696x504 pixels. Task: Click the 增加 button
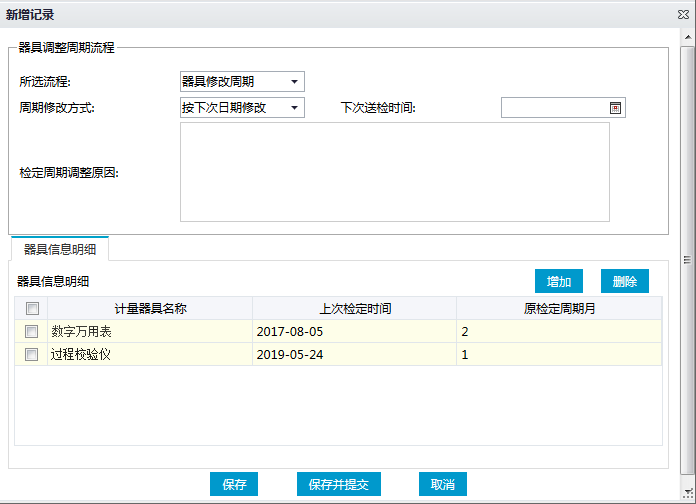pos(558,282)
